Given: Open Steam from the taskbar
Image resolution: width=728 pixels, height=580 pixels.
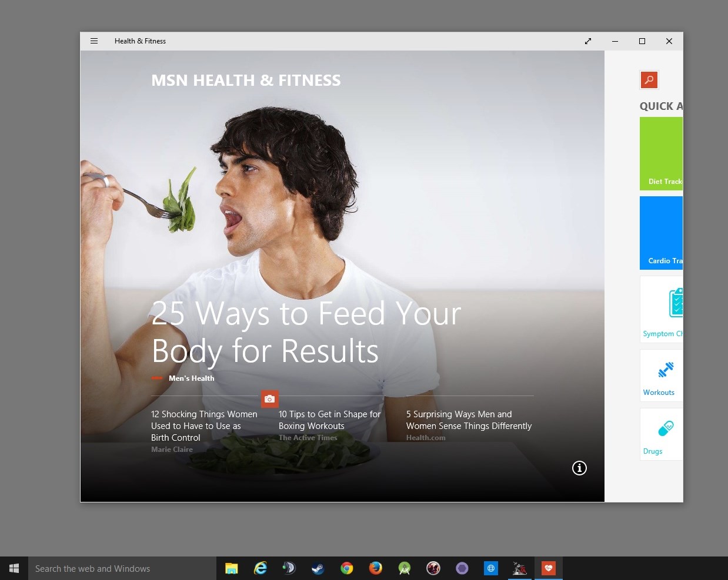Looking at the screenshot, I should (x=318, y=568).
